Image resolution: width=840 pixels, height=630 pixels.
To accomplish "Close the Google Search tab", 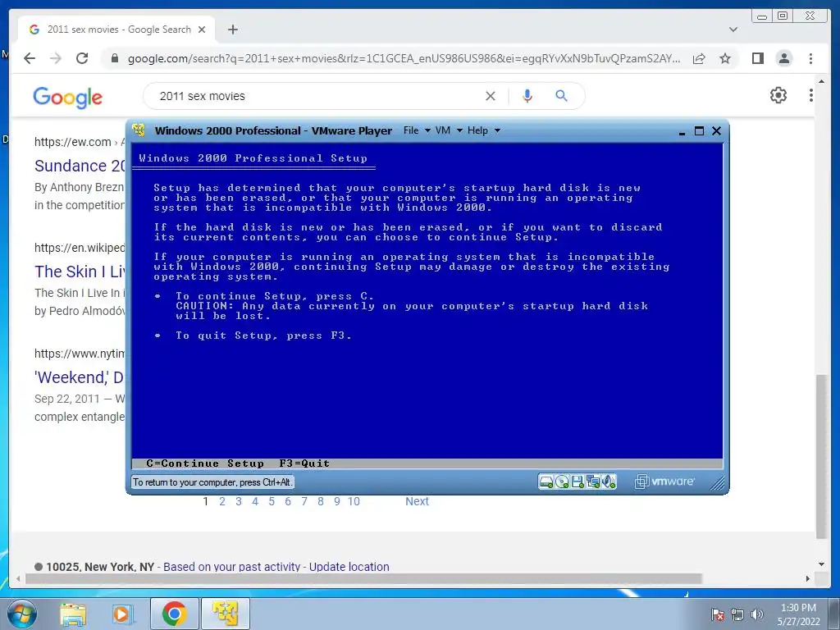I will [202, 30].
